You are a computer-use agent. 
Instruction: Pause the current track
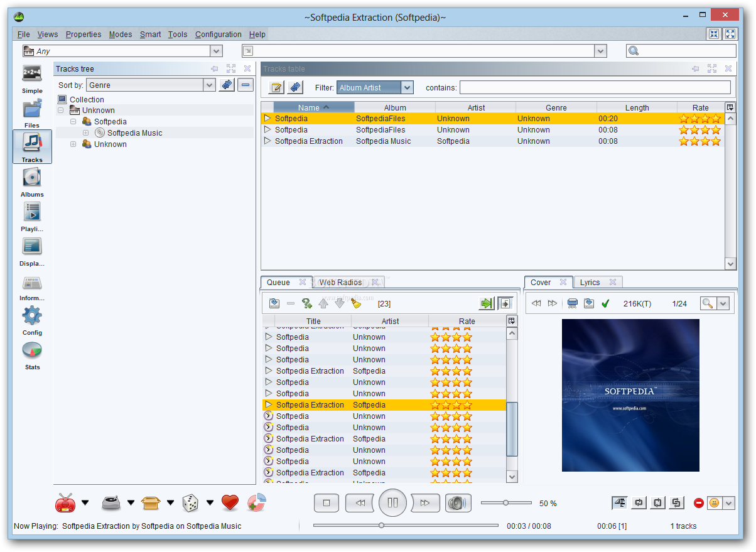coord(392,502)
